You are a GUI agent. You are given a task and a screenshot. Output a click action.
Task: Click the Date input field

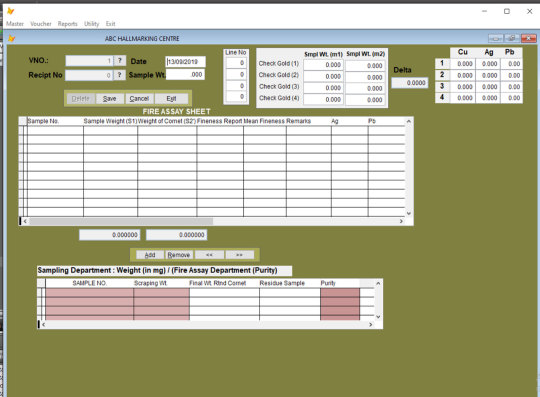click(x=185, y=62)
